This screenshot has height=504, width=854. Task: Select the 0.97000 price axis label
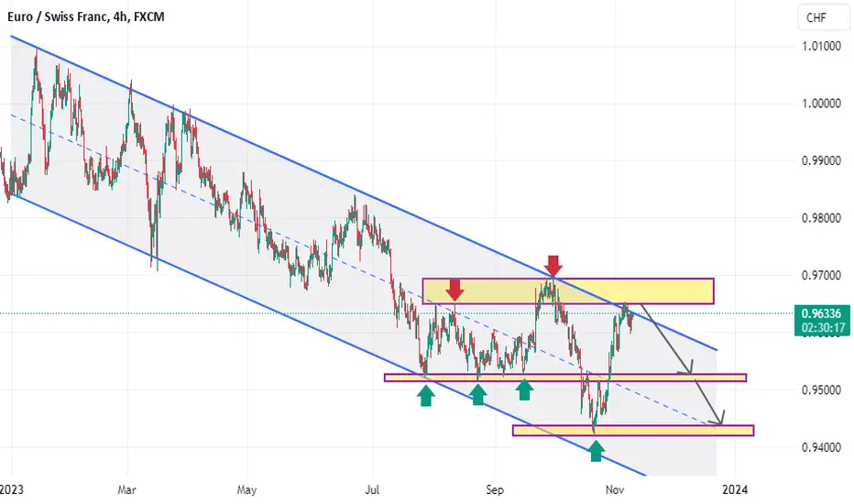[821, 275]
